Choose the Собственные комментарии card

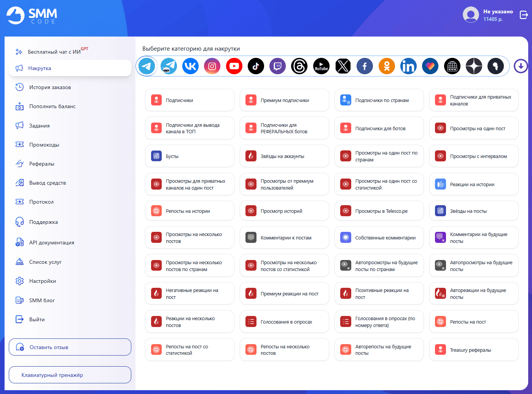[379, 238]
